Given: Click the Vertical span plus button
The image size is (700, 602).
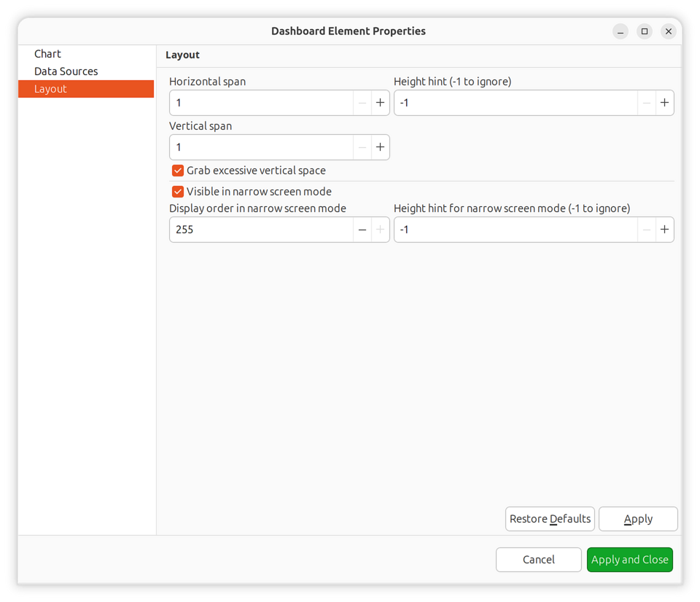Looking at the screenshot, I should [380, 147].
